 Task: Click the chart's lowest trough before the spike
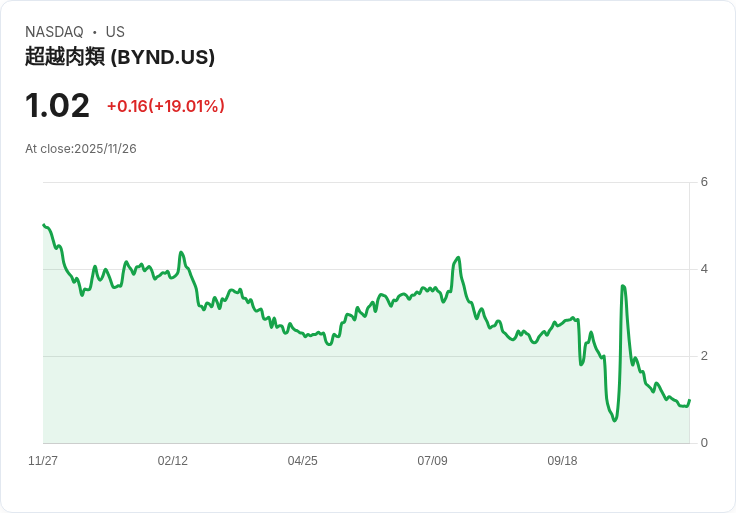(x=615, y=420)
